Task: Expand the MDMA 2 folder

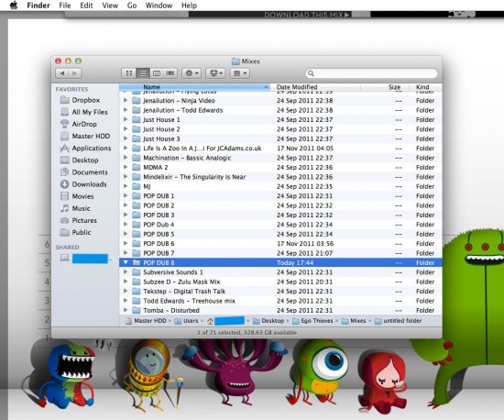Action: (x=126, y=167)
